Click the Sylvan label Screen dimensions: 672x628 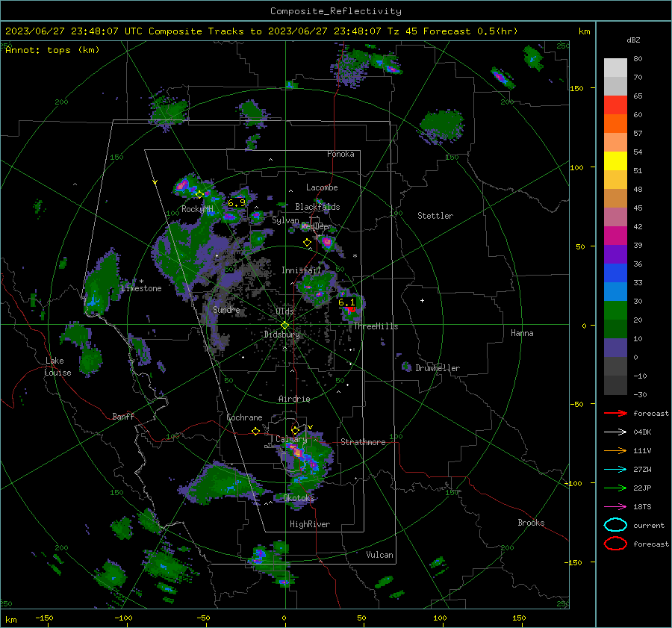[285, 220]
